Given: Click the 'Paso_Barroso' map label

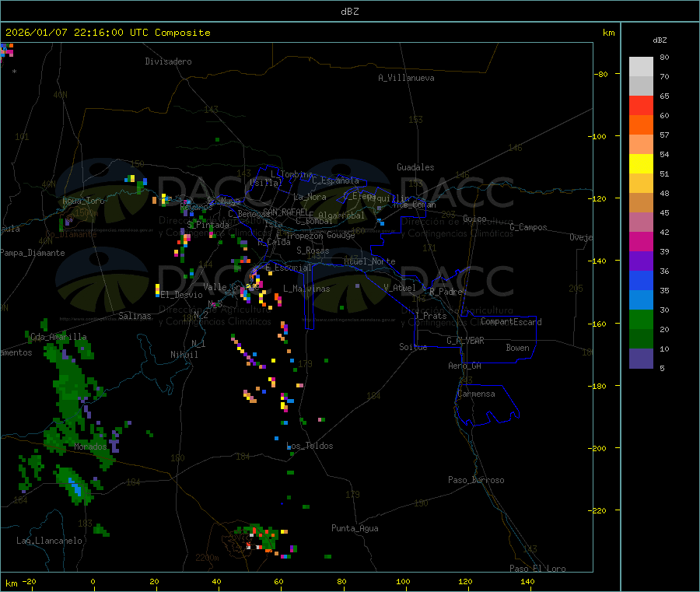Looking at the screenshot, I should 476,480.
